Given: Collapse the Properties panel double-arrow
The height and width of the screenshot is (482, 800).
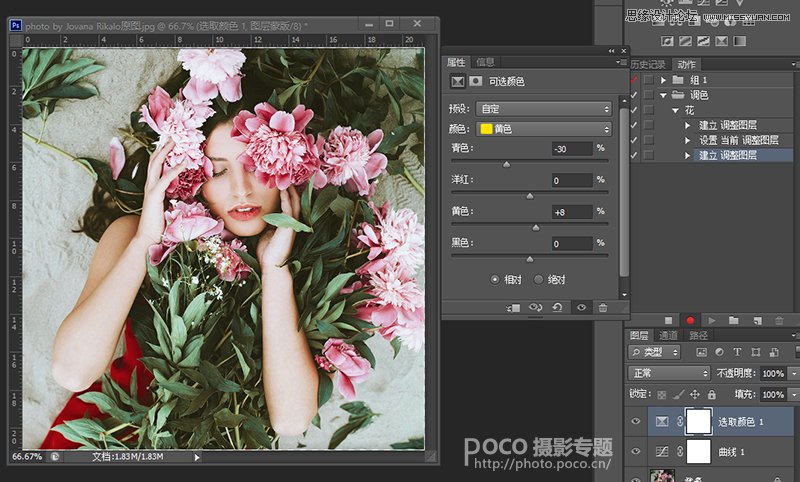Looking at the screenshot, I should pos(611,50).
